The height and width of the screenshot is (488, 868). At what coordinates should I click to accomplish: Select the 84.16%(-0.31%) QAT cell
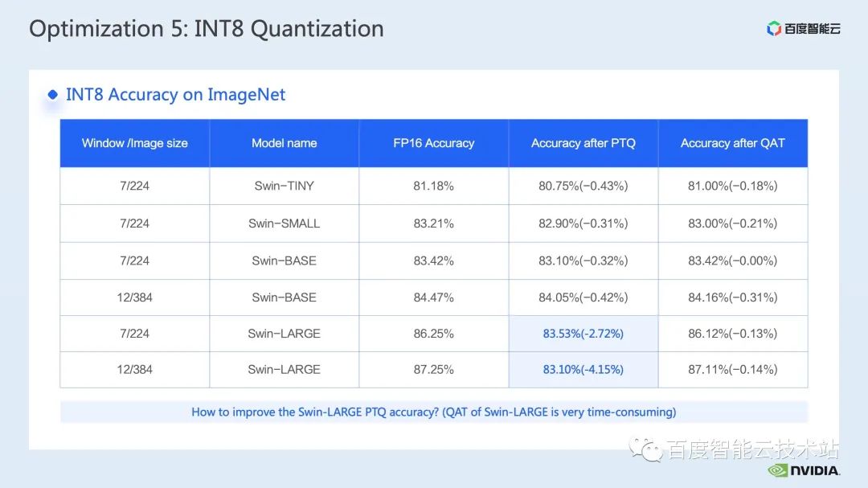coord(733,297)
